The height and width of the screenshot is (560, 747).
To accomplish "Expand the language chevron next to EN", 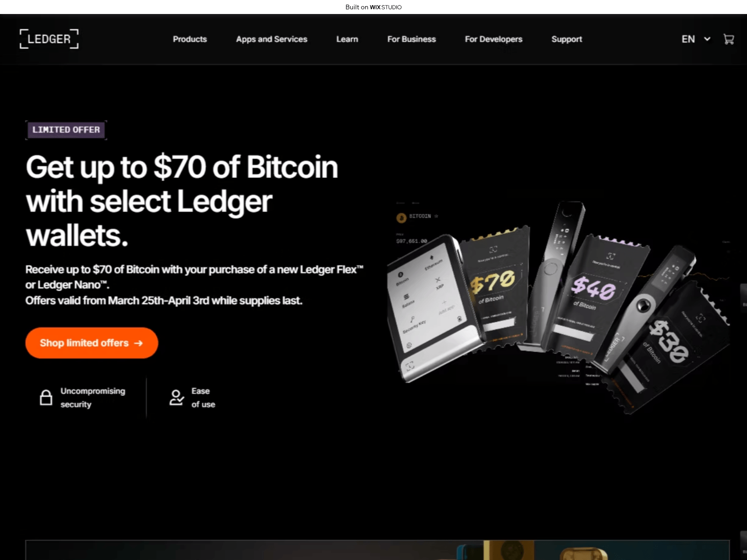I will tap(707, 39).
